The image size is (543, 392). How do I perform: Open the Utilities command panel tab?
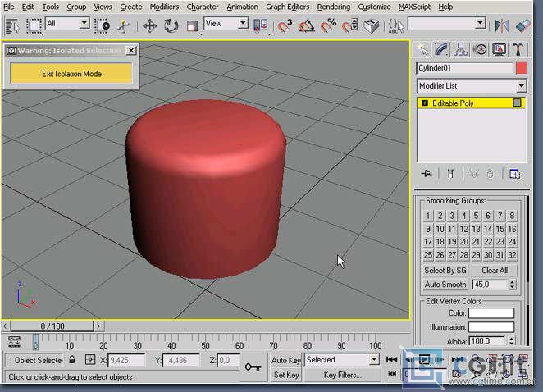point(518,50)
